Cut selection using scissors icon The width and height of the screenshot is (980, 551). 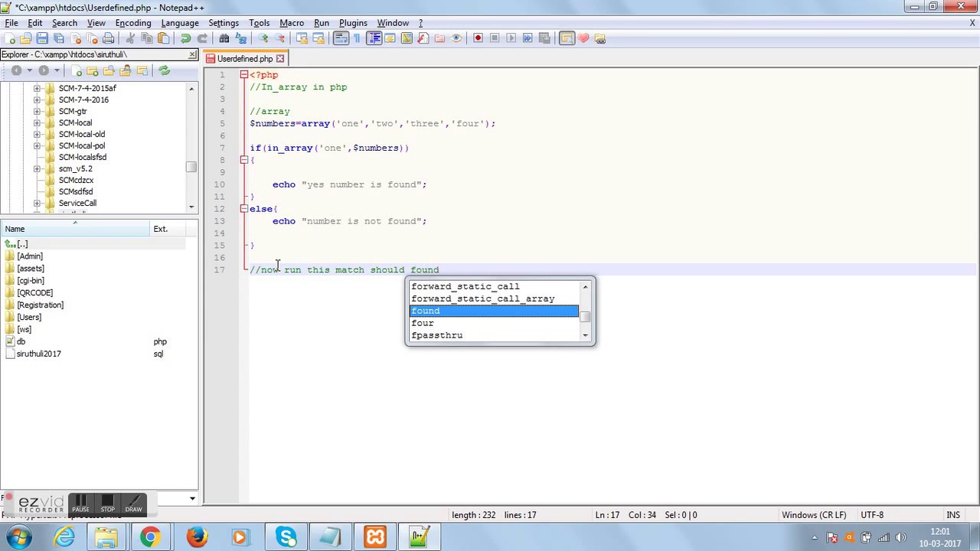(130, 38)
